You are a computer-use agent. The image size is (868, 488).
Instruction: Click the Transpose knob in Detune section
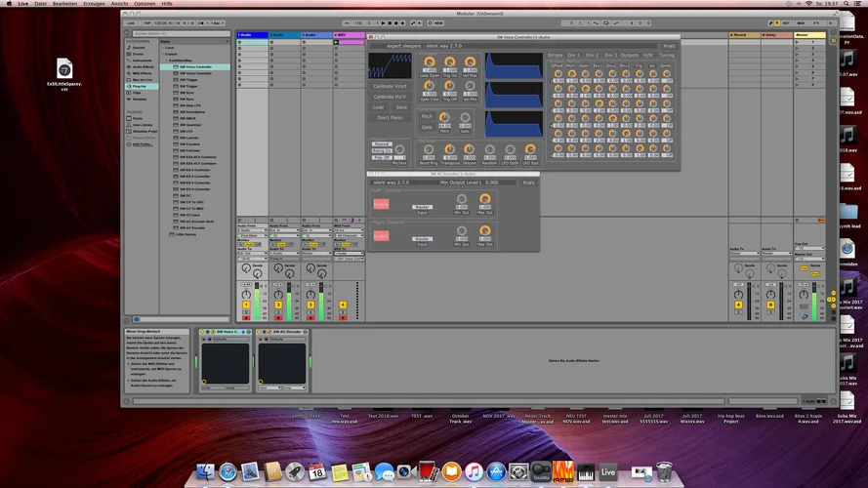click(x=449, y=148)
